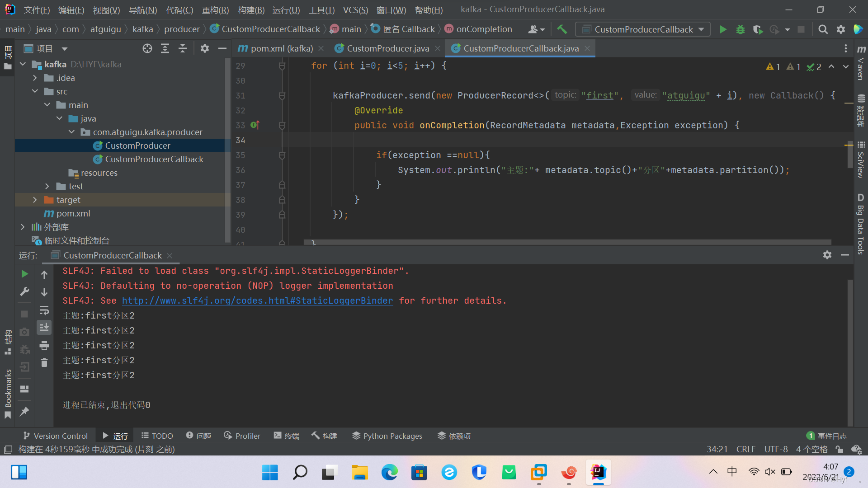868x488 pixels.
Task: Select CustomProducerCallback in project tree
Action: pos(154,159)
